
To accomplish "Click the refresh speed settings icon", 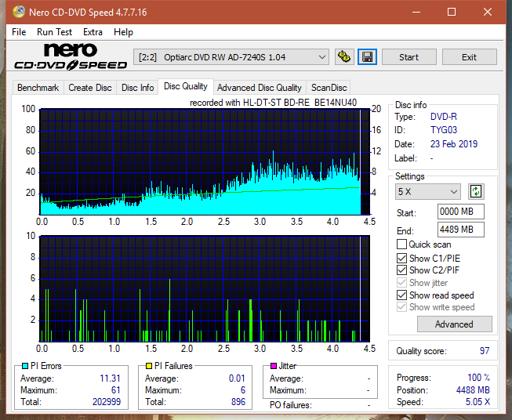I will coord(476,191).
